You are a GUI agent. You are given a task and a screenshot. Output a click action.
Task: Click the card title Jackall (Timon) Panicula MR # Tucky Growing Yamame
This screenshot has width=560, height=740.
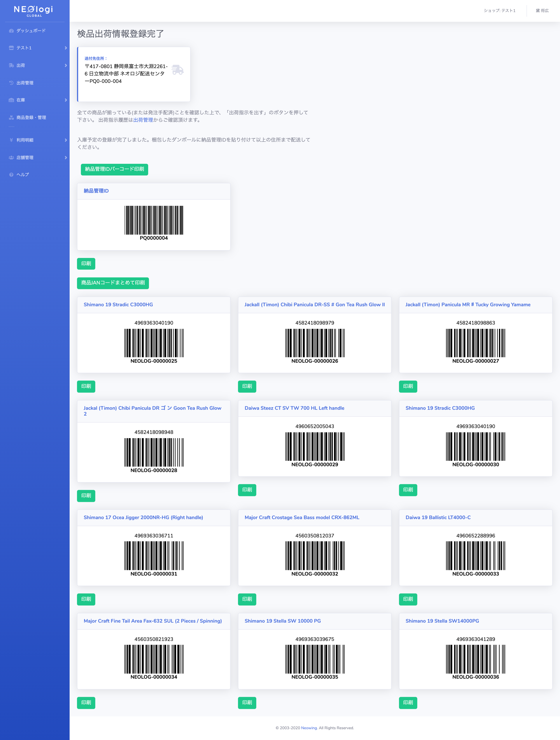pyautogui.click(x=468, y=305)
